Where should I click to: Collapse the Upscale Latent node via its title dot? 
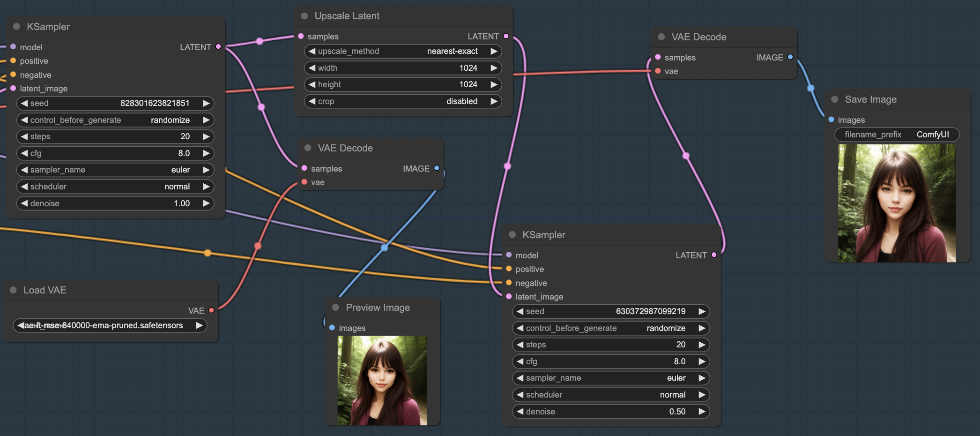point(304,16)
